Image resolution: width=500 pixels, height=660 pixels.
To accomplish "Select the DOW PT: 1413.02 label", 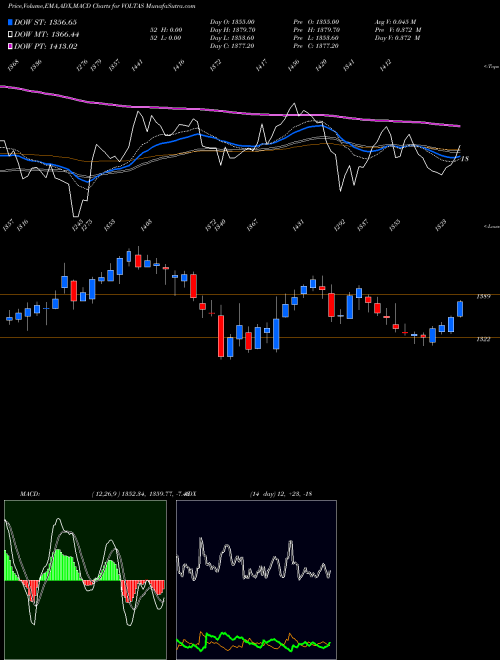I will pos(46,46).
